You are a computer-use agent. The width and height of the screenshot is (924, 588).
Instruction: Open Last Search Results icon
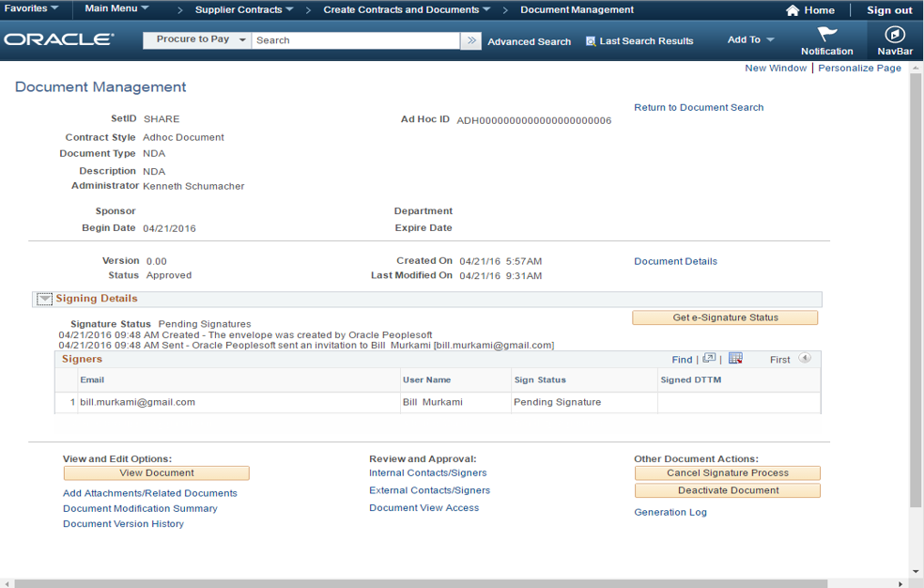591,41
